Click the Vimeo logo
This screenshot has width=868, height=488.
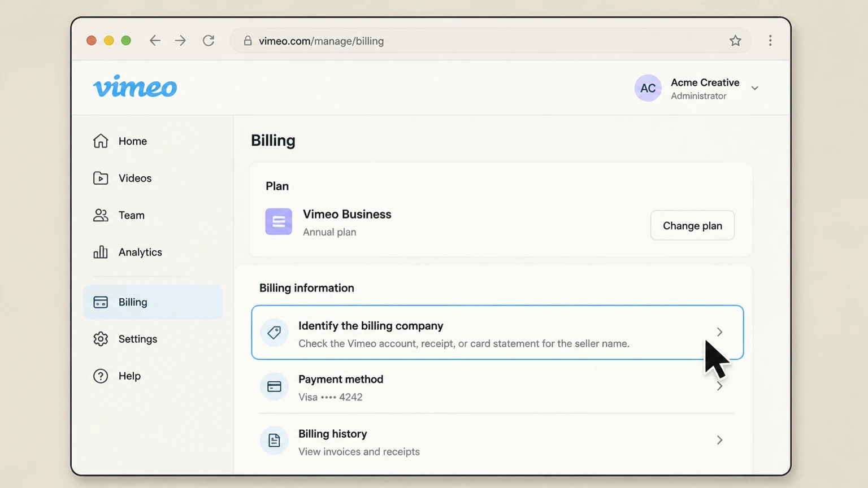click(135, 86)
